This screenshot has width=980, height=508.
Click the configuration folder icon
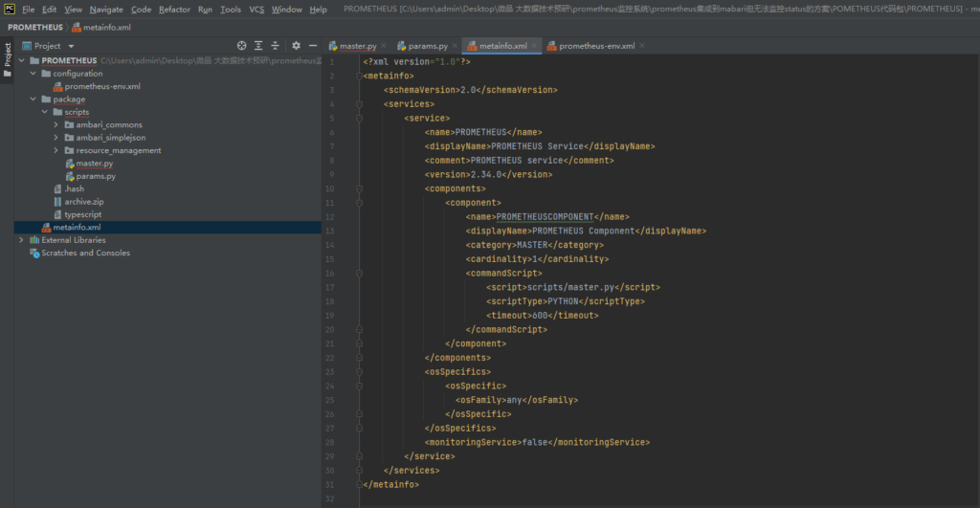click(x=46, y=73)
